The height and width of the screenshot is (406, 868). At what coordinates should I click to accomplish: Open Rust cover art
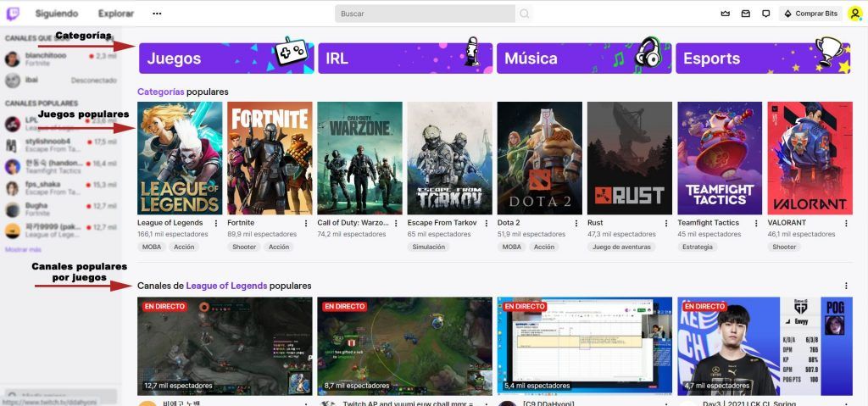tap(630, 159)
